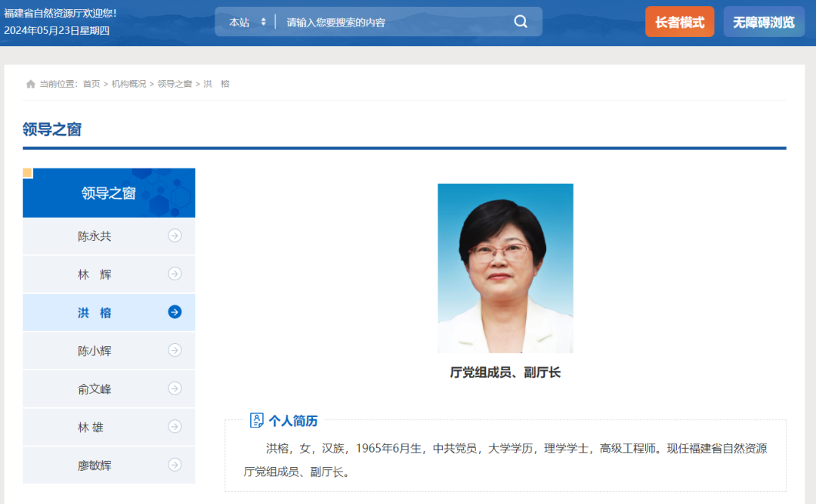Click arrow icon beside 林辉
This screenshot has height=504, width=816.
click(175, 274)
